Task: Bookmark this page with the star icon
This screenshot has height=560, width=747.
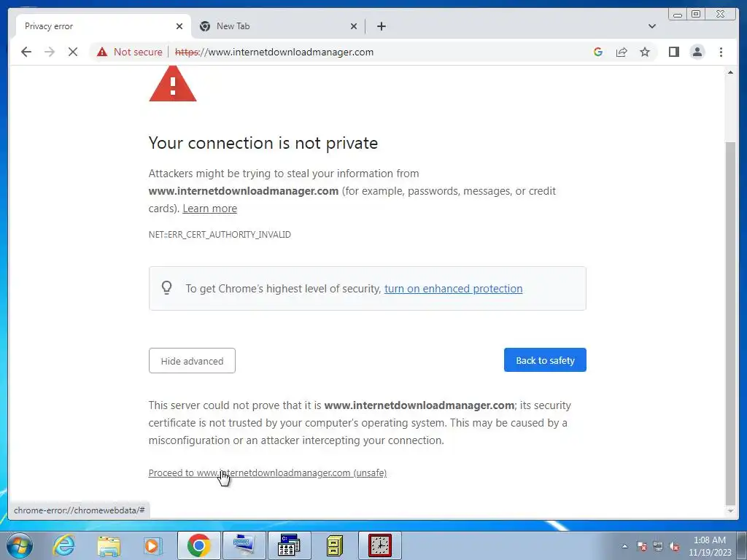Action: (645, 52)
